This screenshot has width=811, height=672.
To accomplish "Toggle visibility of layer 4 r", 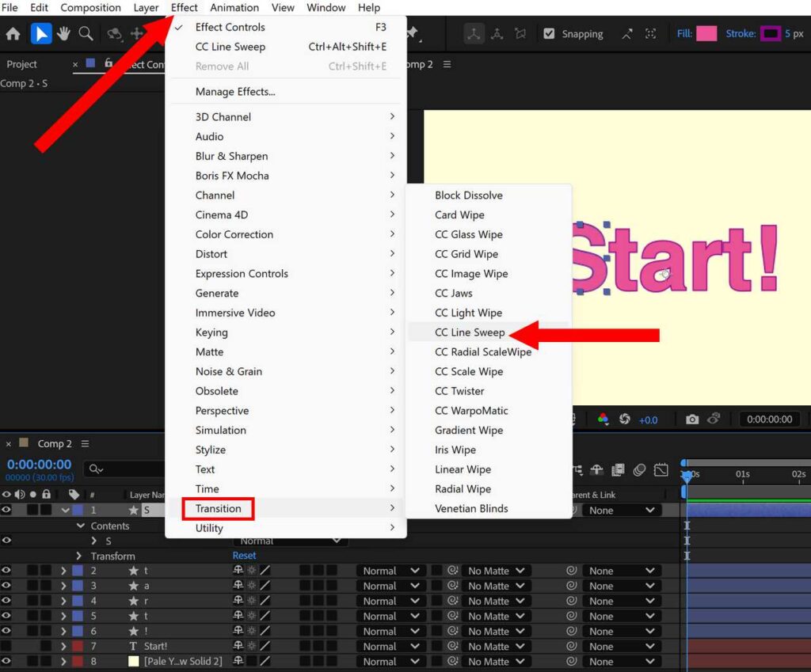I will 6,601.
